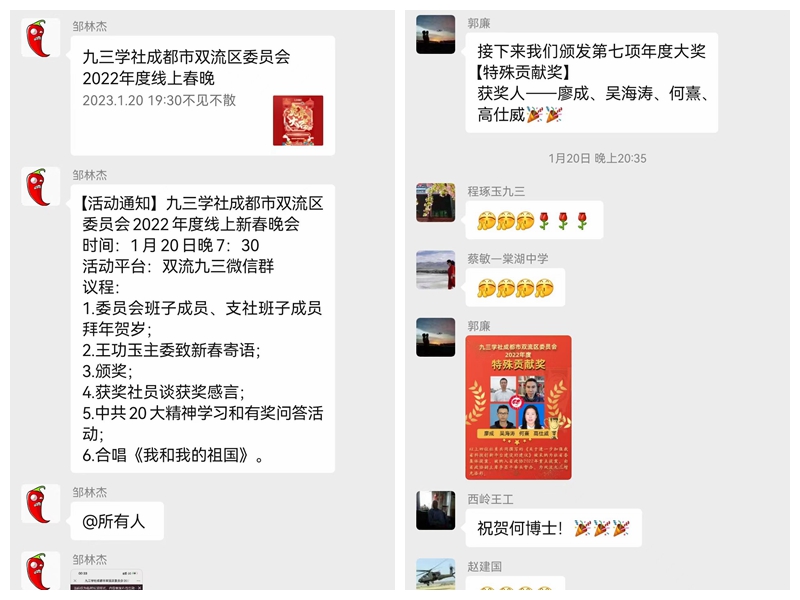The image size is (800, 600).
Task: Click the 祝贺何博士 congratulation message
Action: click(554, 528)
